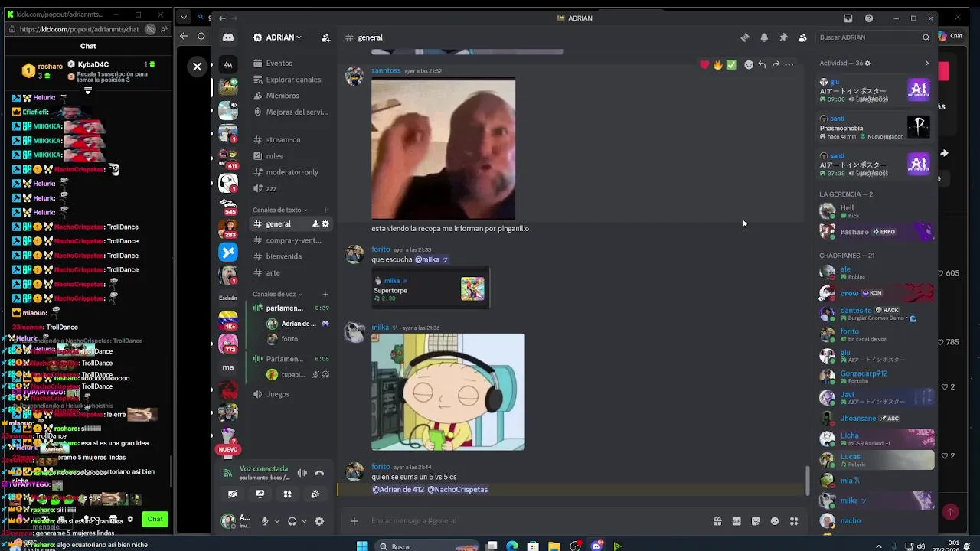Viewport: 980px width, 551px height.
Task: Click Discord chat scrollbar thumb
Action: [x=808, y=481]
